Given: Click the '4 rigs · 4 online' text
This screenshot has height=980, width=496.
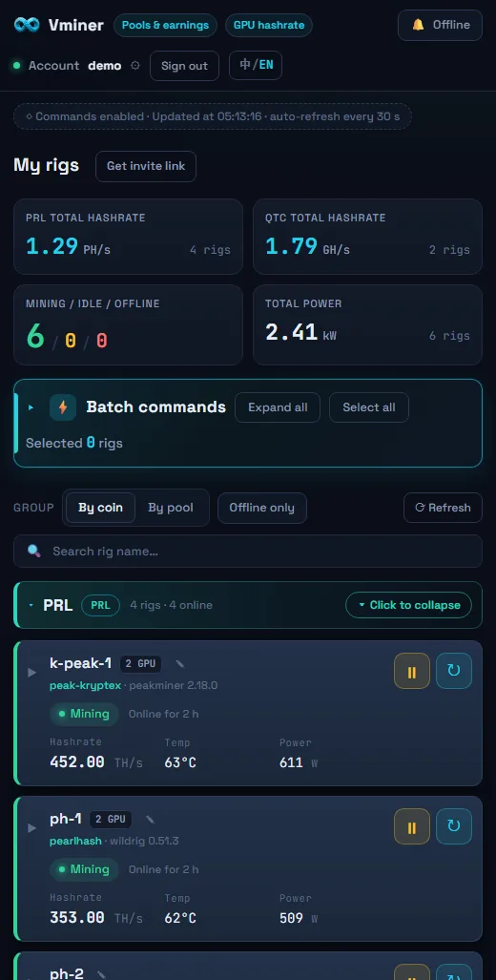Looking at the screenshot, I should (171, 605).
